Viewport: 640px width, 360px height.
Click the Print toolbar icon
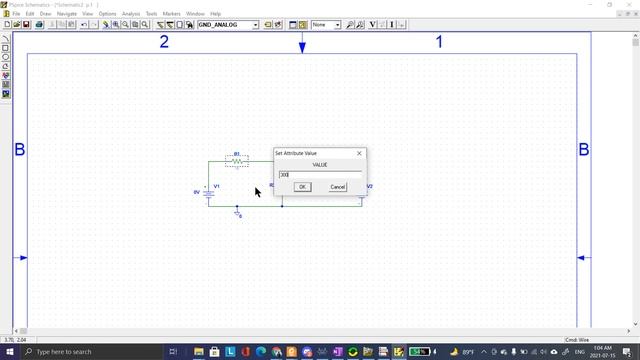click(39, 25)
